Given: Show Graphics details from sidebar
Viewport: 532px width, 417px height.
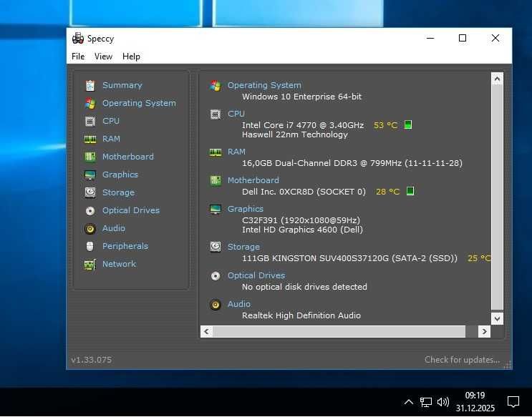Looking at the screenshot, I should (x=120, y=175).
